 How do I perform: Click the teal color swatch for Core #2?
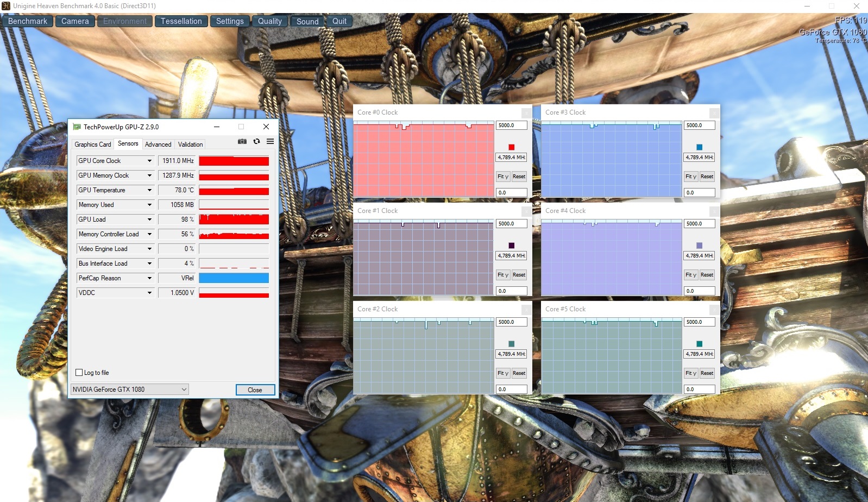tap(512, 344)
